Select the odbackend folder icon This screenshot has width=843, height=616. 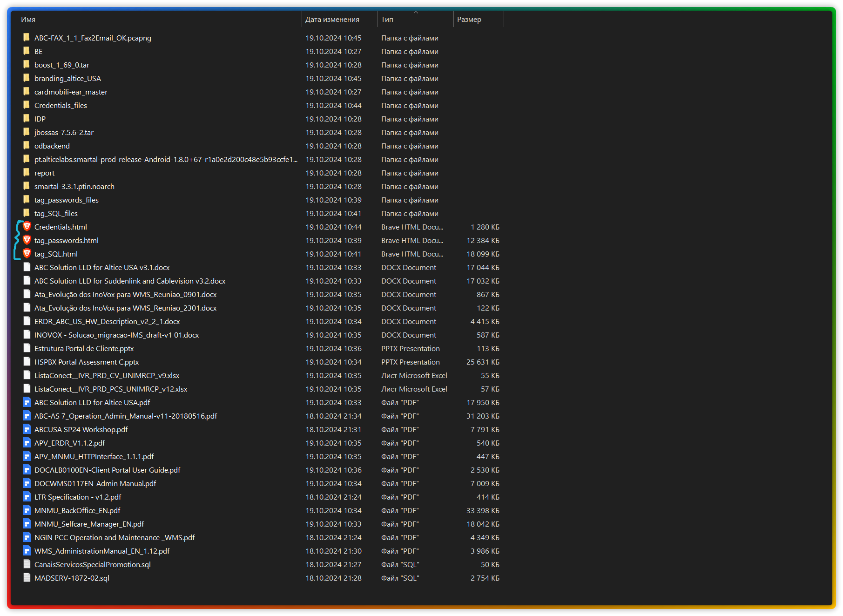[27, 146]
